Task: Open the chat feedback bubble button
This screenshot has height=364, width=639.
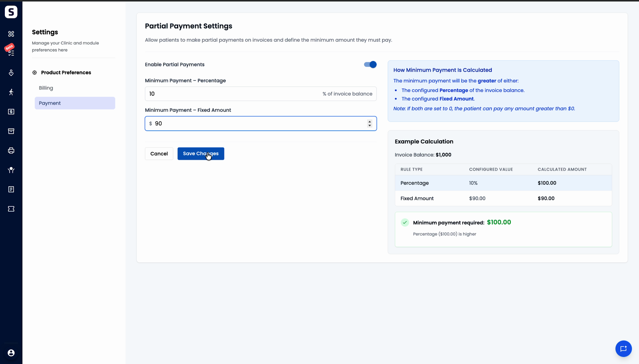Action: [623, 348]
